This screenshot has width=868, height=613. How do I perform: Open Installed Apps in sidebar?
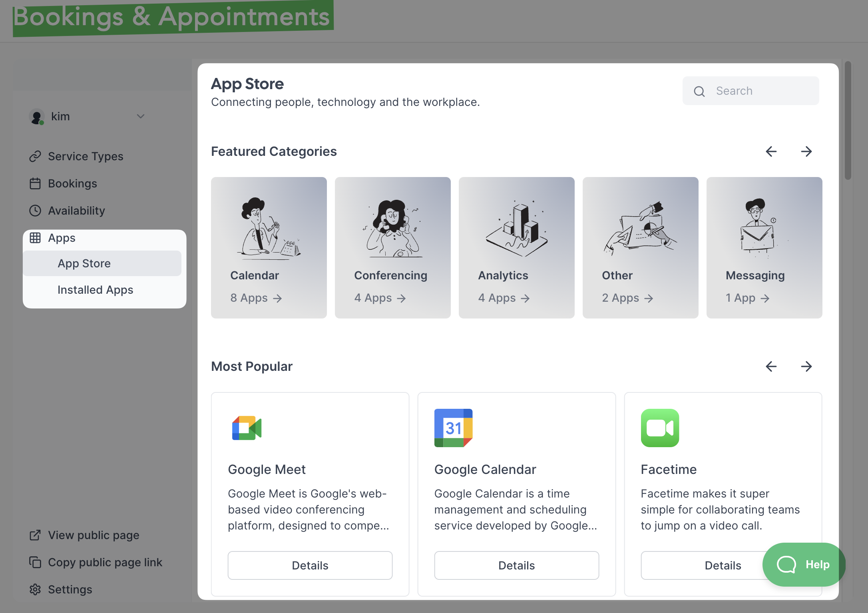tap(95, 290)
